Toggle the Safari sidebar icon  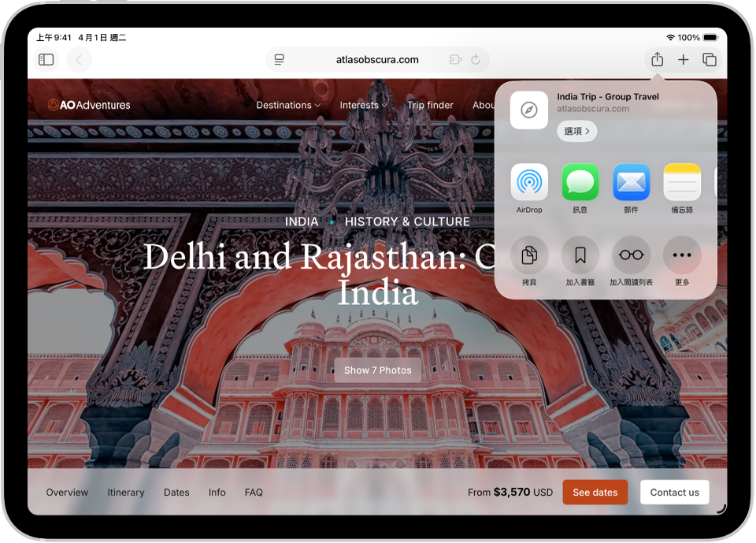click(46, 59)
